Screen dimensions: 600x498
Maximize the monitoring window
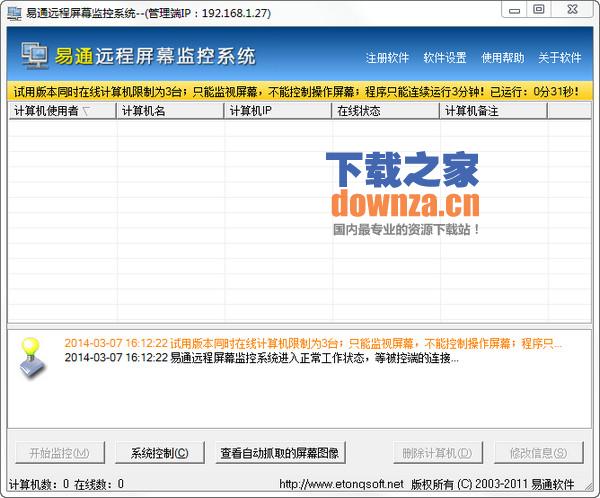click(x=539, y=10)
